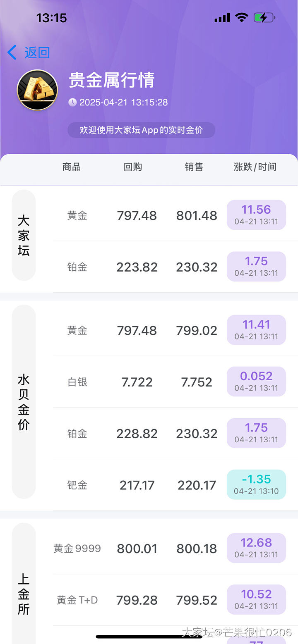Tap the Wi-Fi status icon

(x=241, y=18)
